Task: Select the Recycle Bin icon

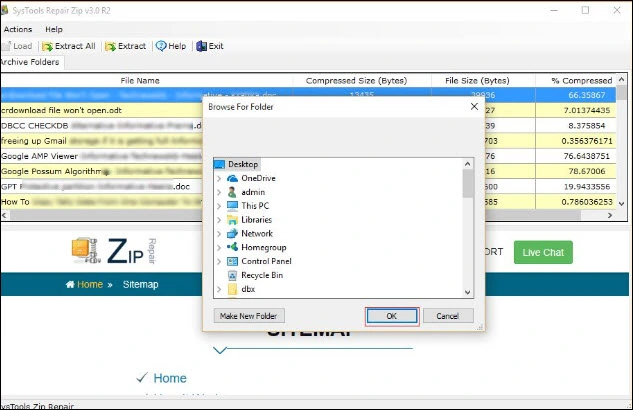Action: (x=232, y=275)
